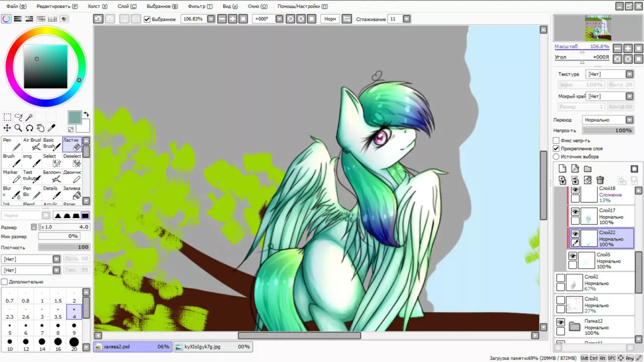
Task: Hide layer Слой17
Action: [x=575, y=212]
